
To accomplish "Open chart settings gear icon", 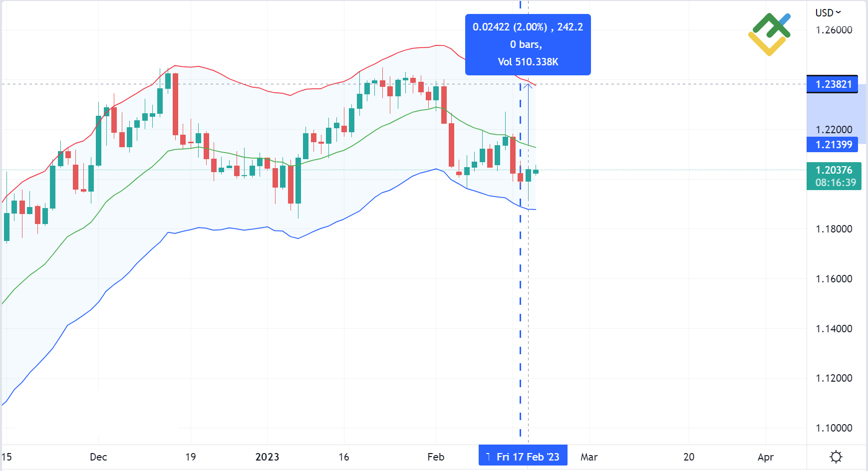I will tap(836, 457).
